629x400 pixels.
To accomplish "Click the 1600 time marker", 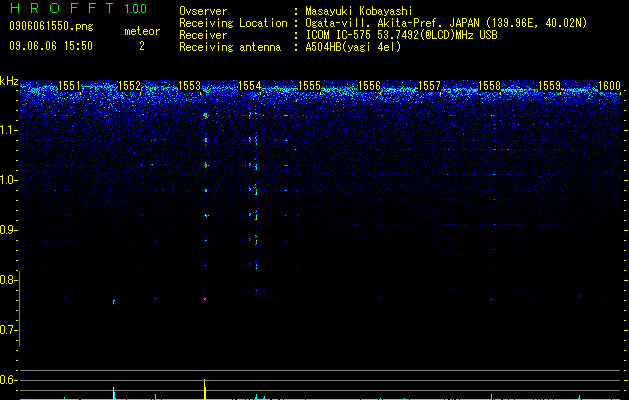I will pyautogui.click(x=609, y=86).
